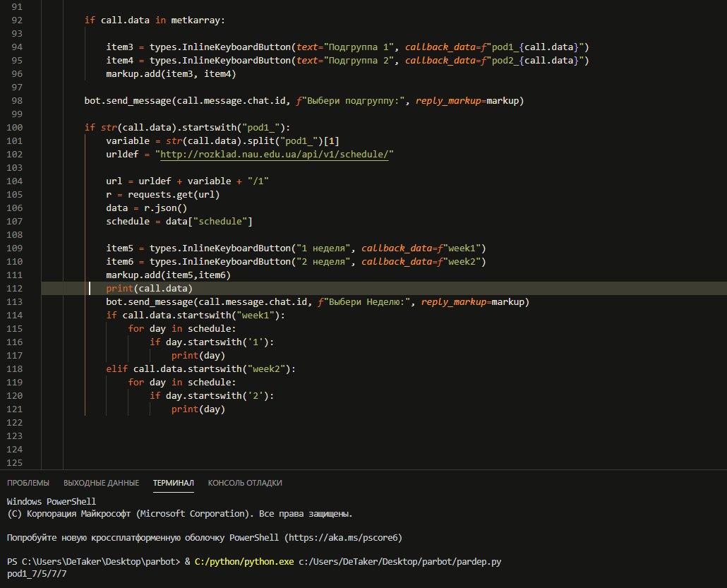Image resolution: width=727 pixels, height=588 pixels.
Task: Click the schedule = data["schedule"] line
Action: (x=179, y=221)
